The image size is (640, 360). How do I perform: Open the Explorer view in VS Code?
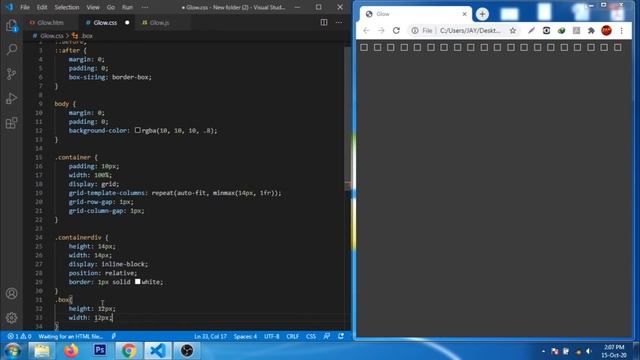coord(11,26)
